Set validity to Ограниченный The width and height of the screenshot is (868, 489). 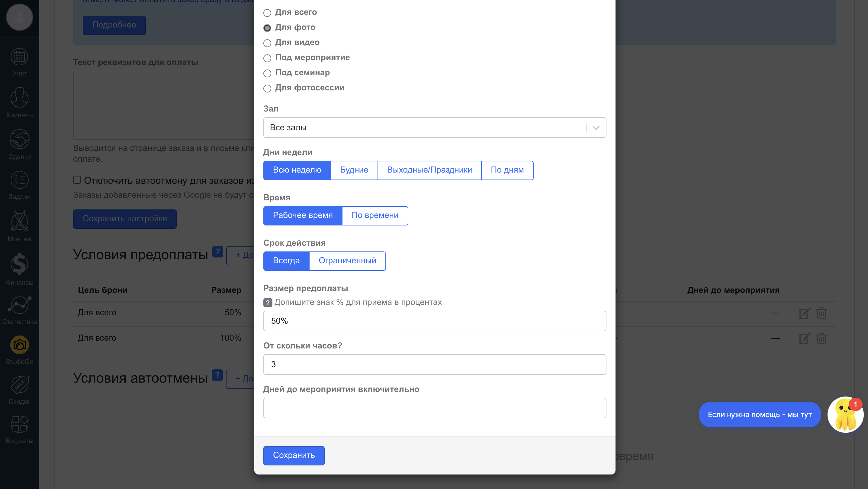click(x=347, y=261)
